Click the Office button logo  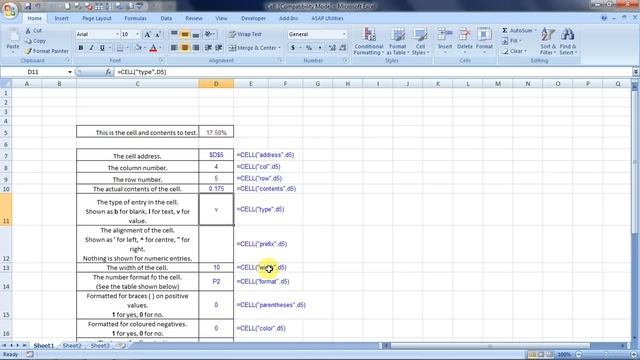[10, 10]
